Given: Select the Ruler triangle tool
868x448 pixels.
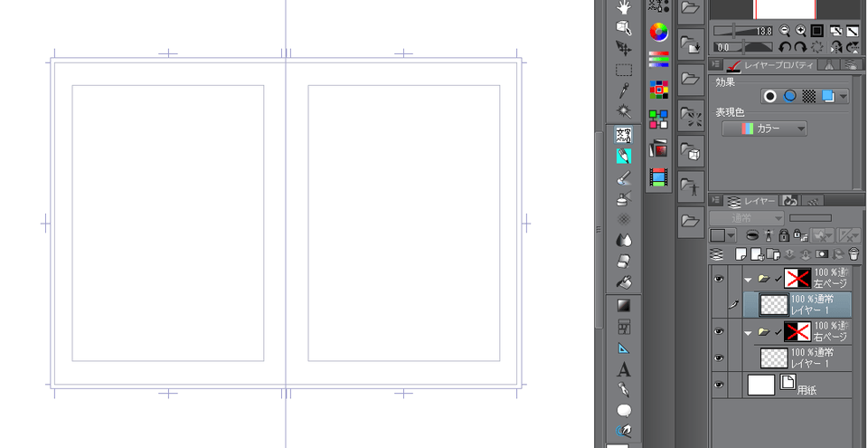Looking at the screenshot, I should (624, 348).
